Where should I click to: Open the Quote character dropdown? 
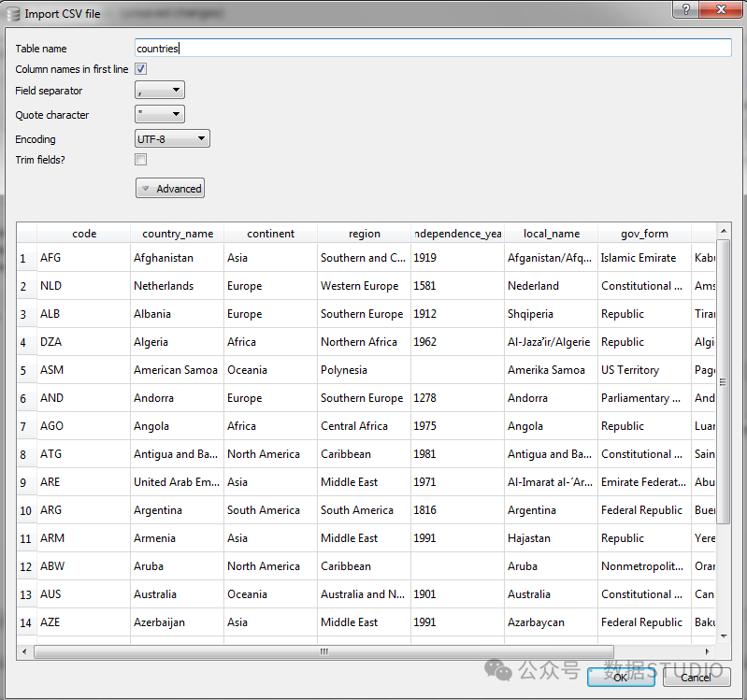pyautogui.click(x=160, y=114)
